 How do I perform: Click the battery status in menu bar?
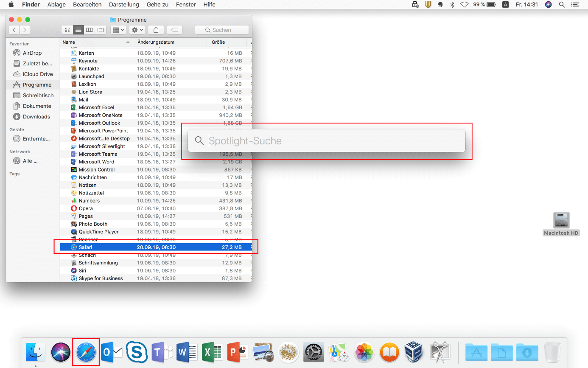point(484,5)
